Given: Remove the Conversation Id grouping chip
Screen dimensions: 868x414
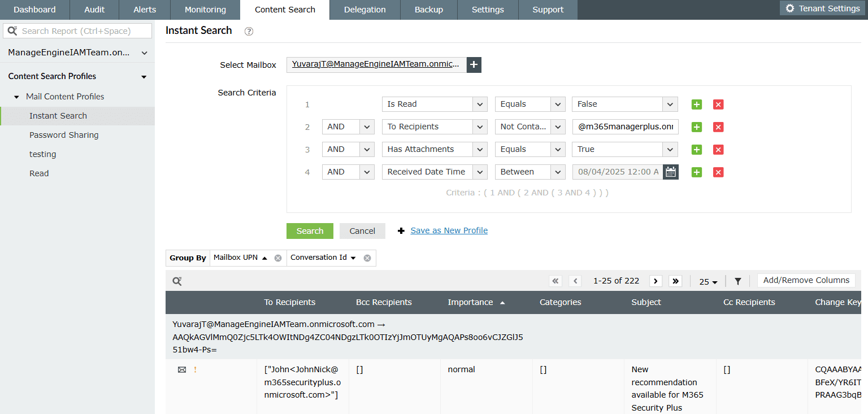Looking at the screenshot, I should (x=367, y=258).
